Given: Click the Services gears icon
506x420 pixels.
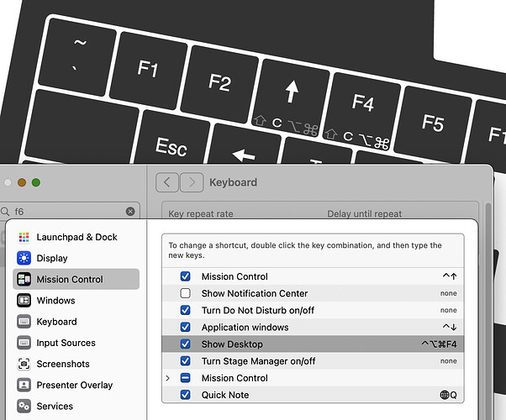Looking at the screenshot, I should (x=24, y=406).
